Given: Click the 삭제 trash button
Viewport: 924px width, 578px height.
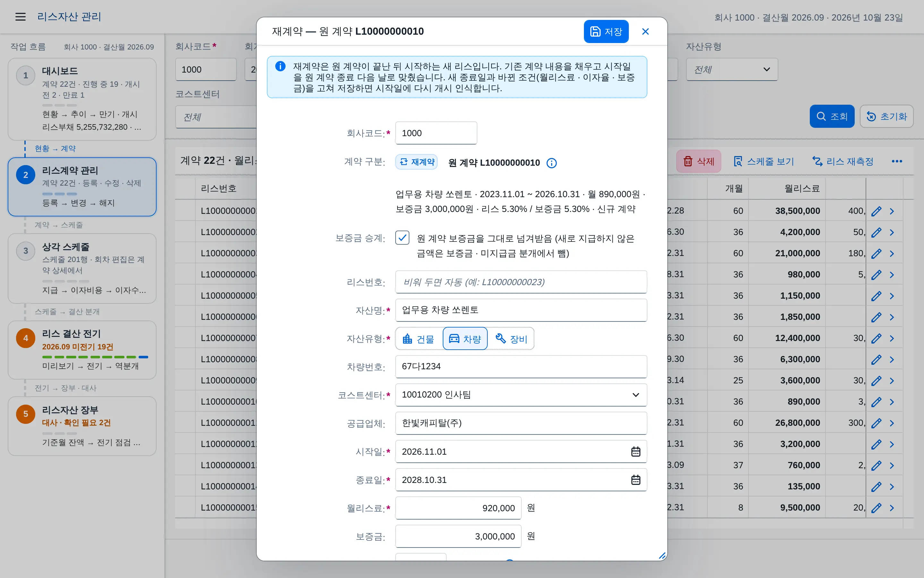Looking at the screenshot, I should [698, 161].
